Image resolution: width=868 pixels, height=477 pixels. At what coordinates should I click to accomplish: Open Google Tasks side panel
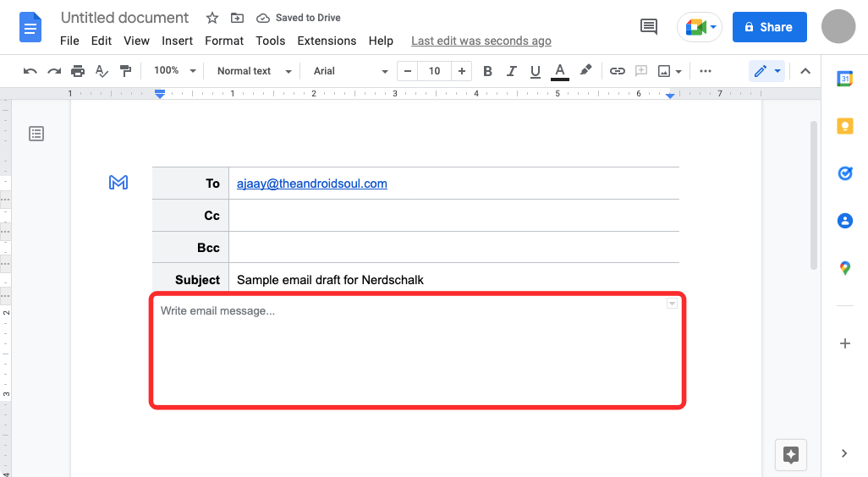tap(845, 173)
